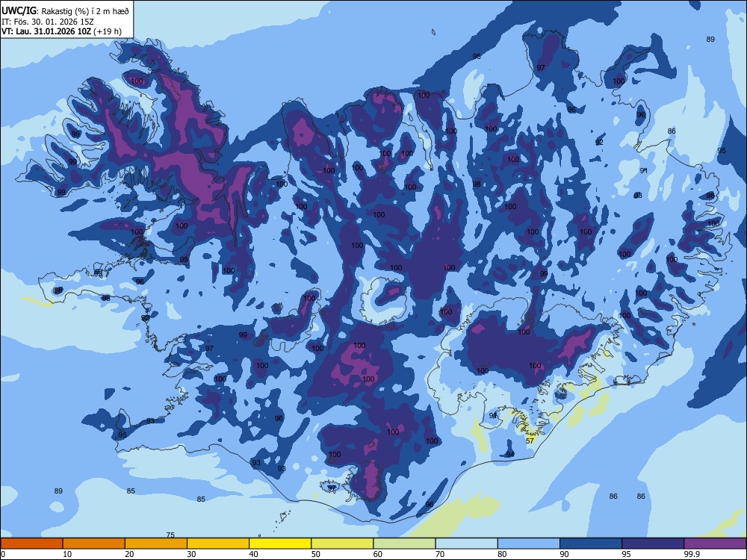Viewport: 747px width, 560px height.
Task: Click the '30' legend tick label
Action: pos(191,554)
